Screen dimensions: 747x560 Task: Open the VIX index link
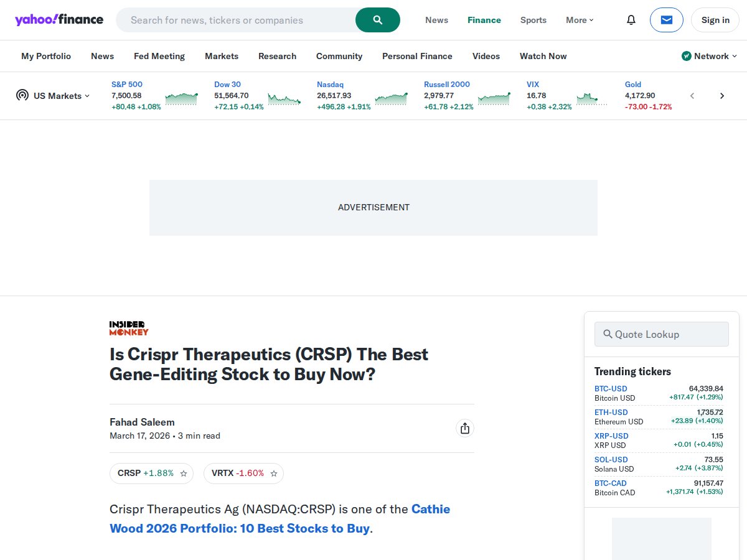(533, 84)
